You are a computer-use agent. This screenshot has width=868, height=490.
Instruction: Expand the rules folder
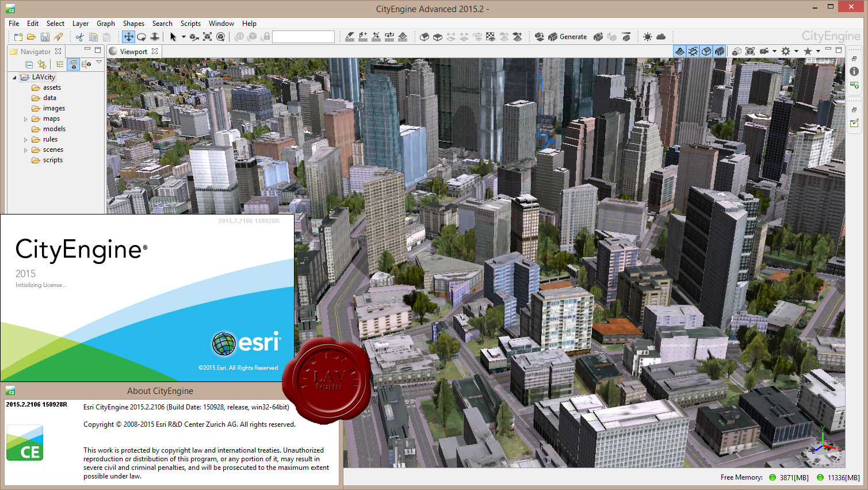click(x=25, y=140)
